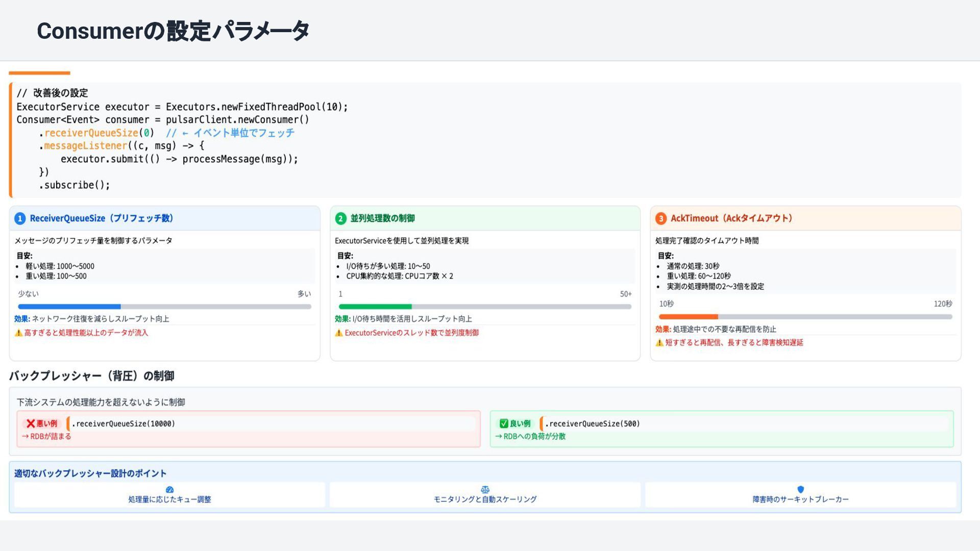980x551 pixels.
Task: Click the orange AckTimeout range bar
Action: coord(688,317)
